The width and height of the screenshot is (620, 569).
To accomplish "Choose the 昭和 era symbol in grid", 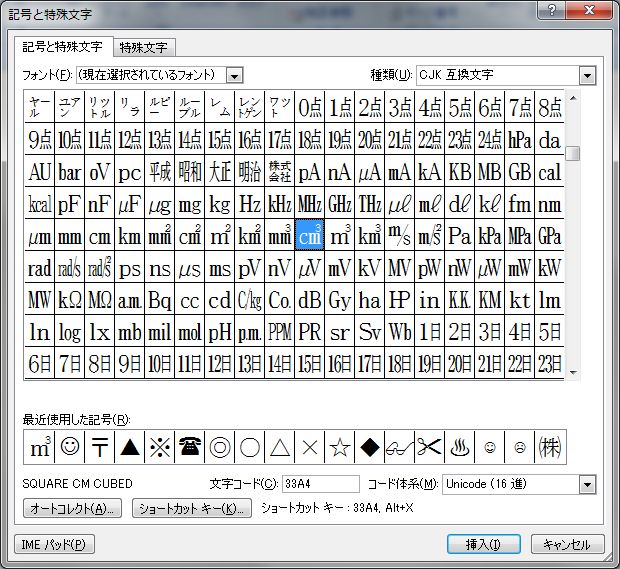I will [x=190, y=171].
